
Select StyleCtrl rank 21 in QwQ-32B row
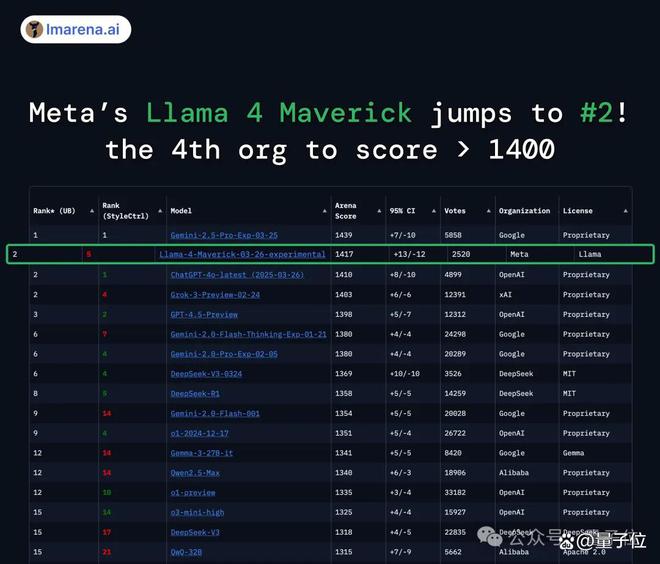106,552
